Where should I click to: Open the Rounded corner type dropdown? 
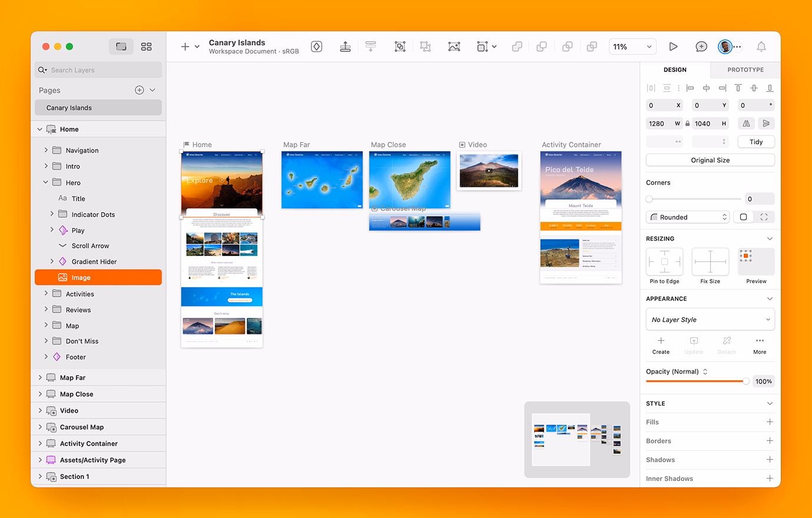point(688,217)
